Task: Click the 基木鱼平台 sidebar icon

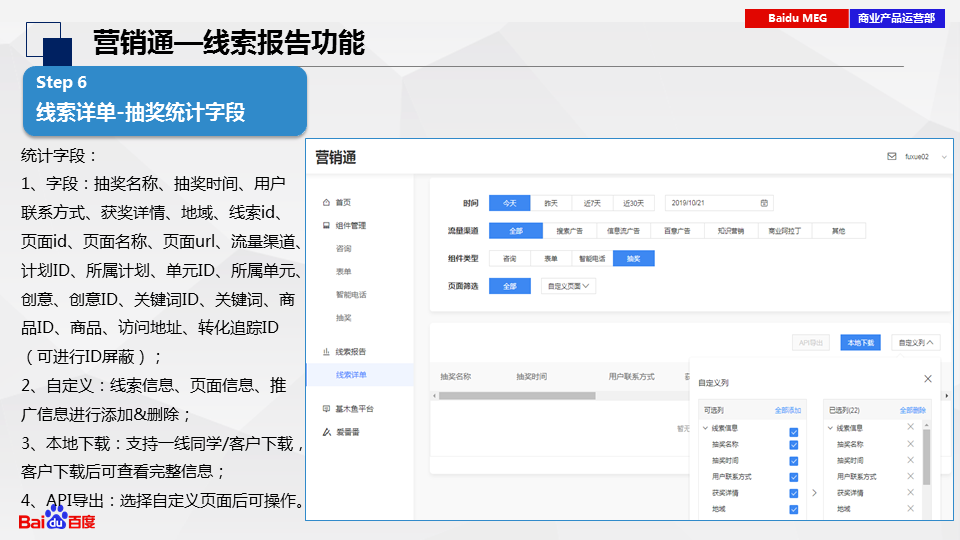Action: (x=326, y=408)
